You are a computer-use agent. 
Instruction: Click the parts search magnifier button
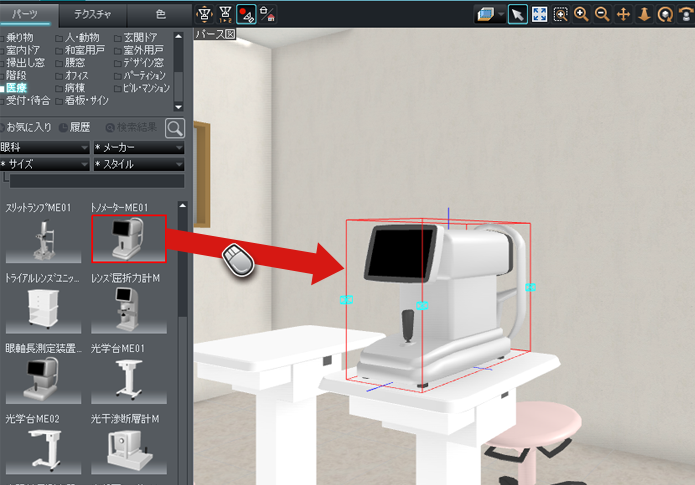click(x=175, y=127)
